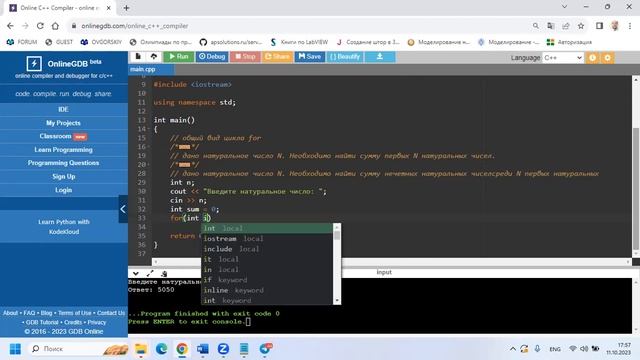Fold the main function at line 14
The height and width of the screenshot is (360, 640).
tap(149, 129)
